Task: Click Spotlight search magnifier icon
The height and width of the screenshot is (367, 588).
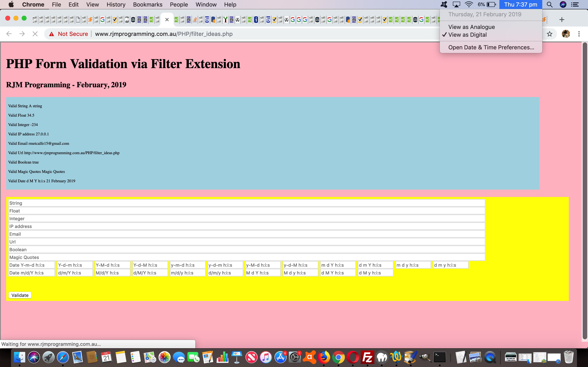Action: 549,5
